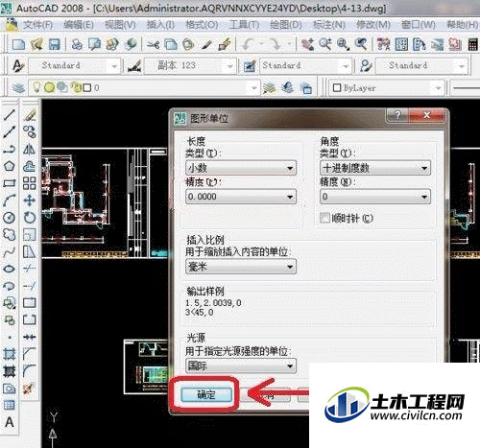480x448 pixels.
Task: Open the lighting units dropdown 国际
Action: click(x=241, y=365)
